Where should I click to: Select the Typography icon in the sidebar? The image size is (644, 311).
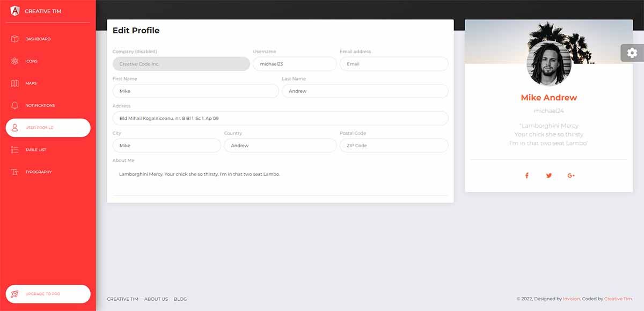(x=14, y=172)
